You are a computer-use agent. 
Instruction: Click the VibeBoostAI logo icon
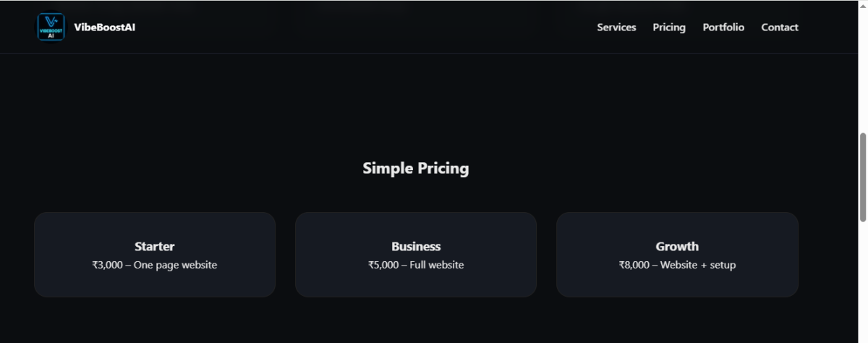tap(51, 27)
